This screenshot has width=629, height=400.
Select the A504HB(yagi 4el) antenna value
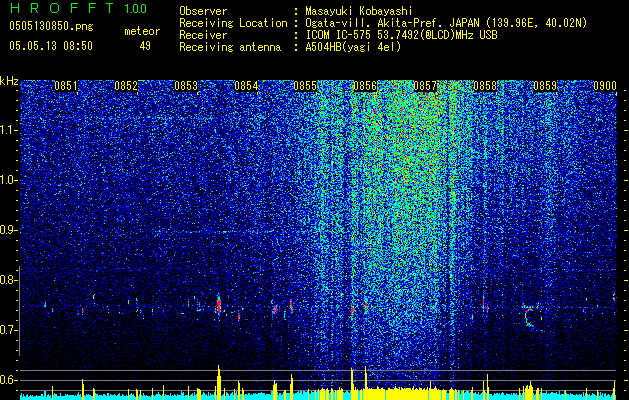[x=353, y=47]
